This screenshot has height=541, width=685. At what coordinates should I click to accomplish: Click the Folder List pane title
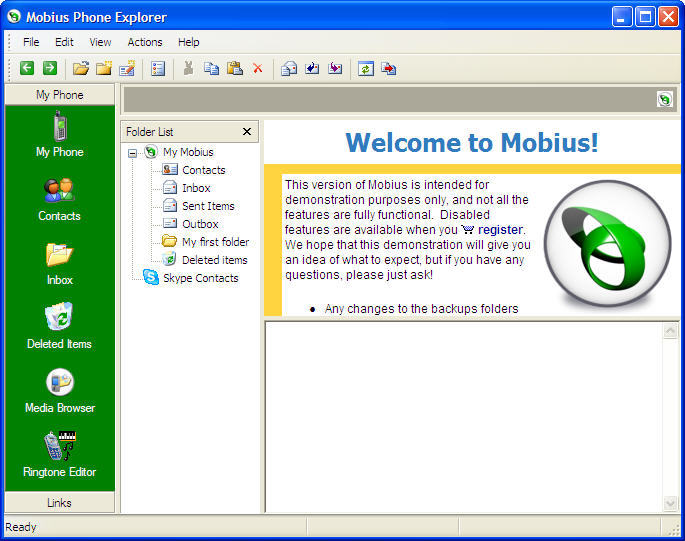pos(149,132)
